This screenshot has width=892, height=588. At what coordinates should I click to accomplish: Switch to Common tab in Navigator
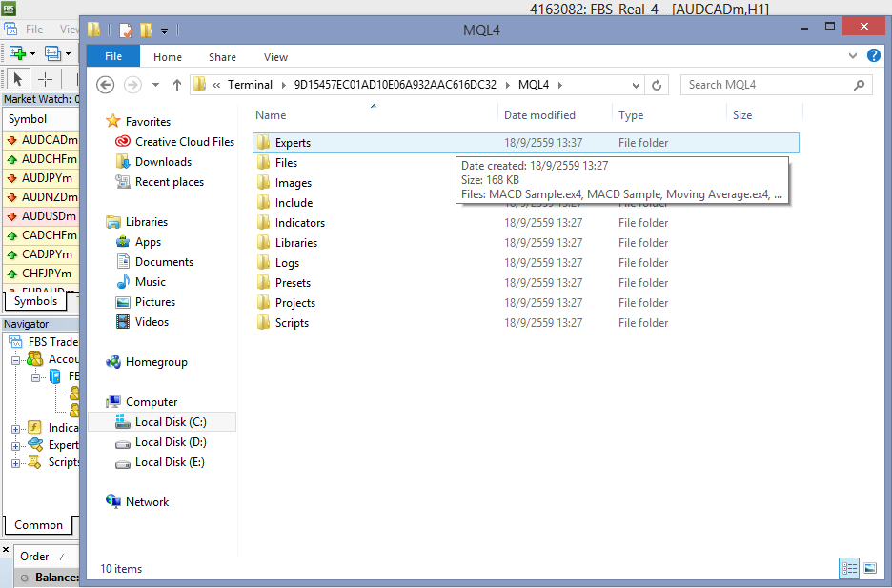(x=38, y=524)
